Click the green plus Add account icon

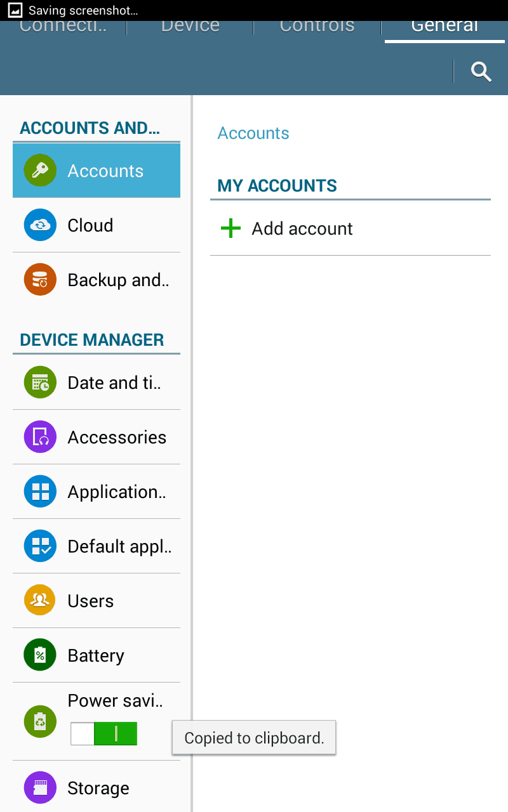pyautogui.click(x=231, y=228)
